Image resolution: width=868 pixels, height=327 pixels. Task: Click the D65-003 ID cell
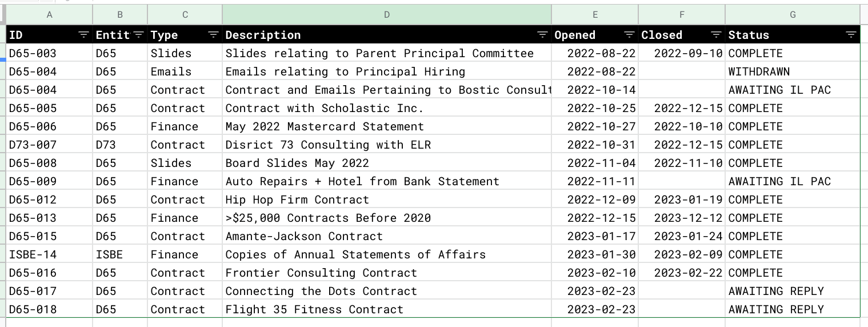point(49,53)
